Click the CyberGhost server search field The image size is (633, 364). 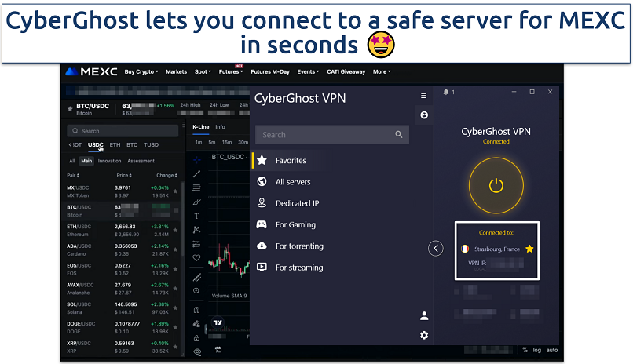(332, 135)
